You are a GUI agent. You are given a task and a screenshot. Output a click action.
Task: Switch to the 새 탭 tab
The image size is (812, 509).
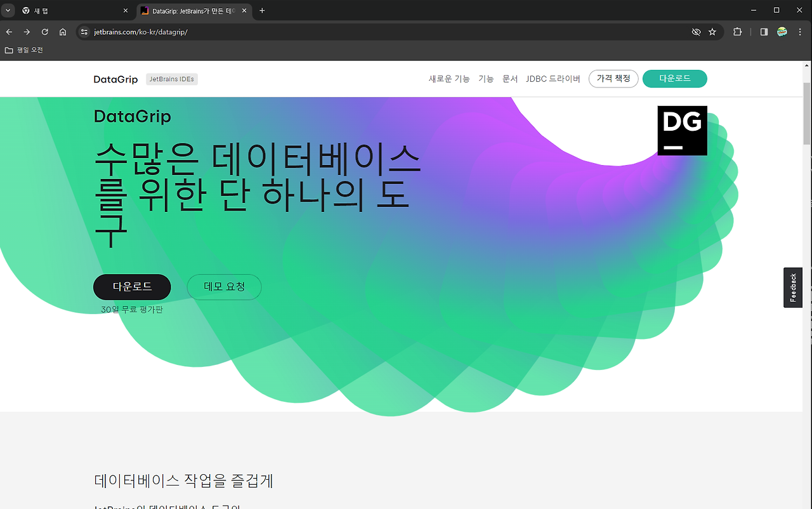pyautogui.click(x=75, y=11)
